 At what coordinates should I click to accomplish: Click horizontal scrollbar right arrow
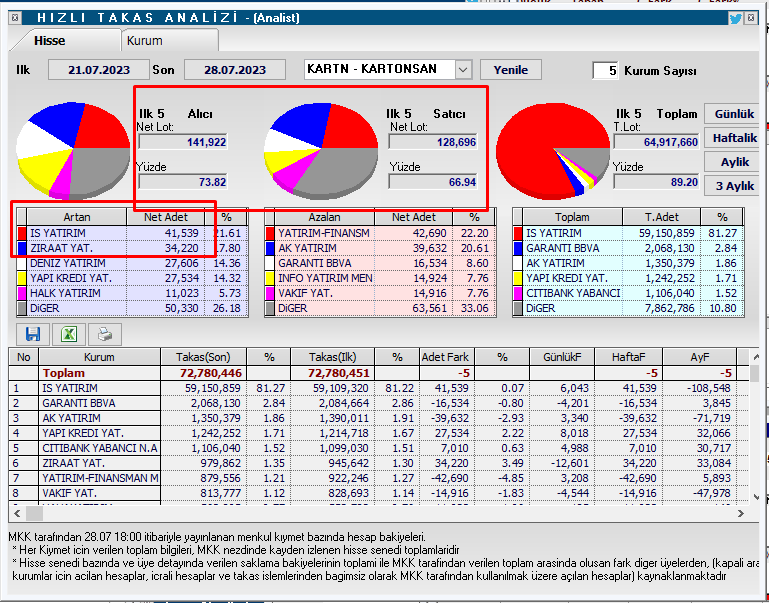click(741, 514)
